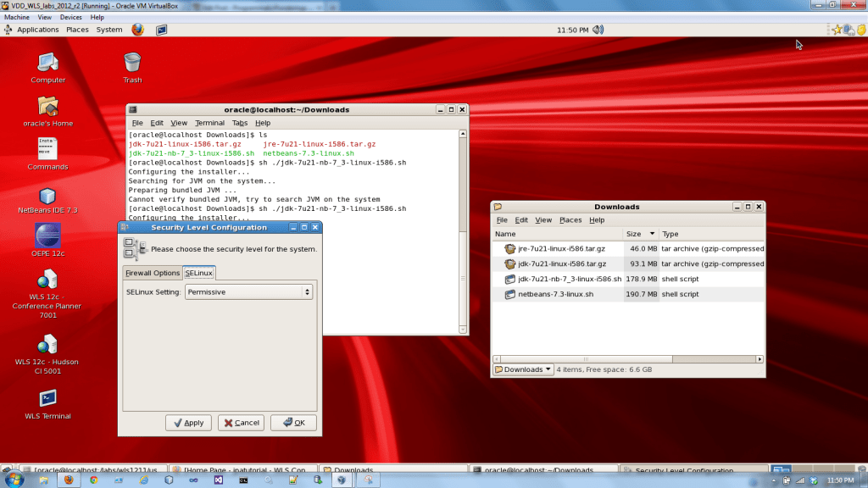Open the Computer icon on the desktop
Viewport: 868px width, 488px height.
47,61
